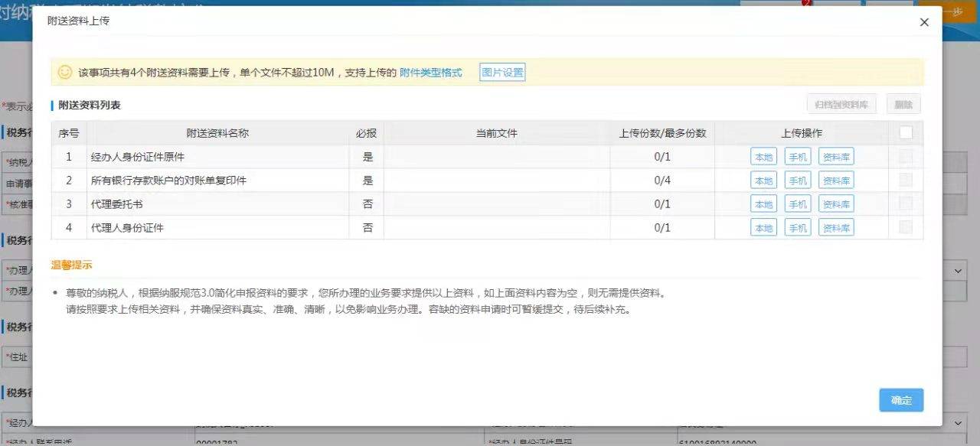This screenshot has height=446, width=980.
Task: Confirm upload with the 确定 button
Action: tap(901, 399)
